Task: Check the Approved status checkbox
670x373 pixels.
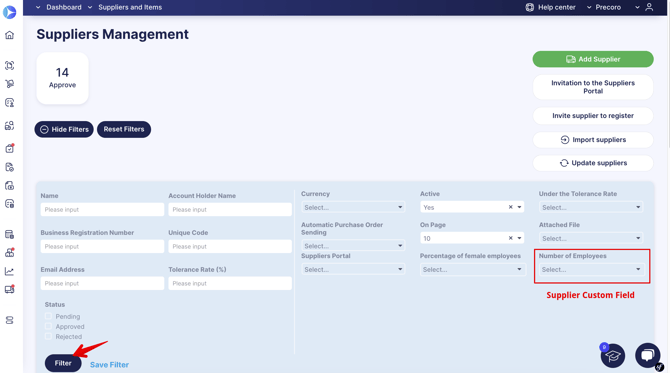Action: (48, 326)
